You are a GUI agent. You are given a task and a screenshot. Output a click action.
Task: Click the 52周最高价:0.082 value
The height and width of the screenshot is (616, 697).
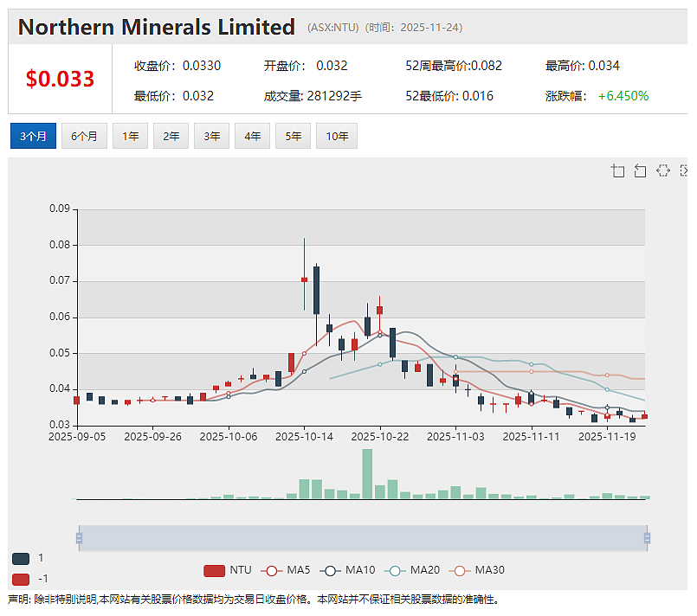coord(454,66)
